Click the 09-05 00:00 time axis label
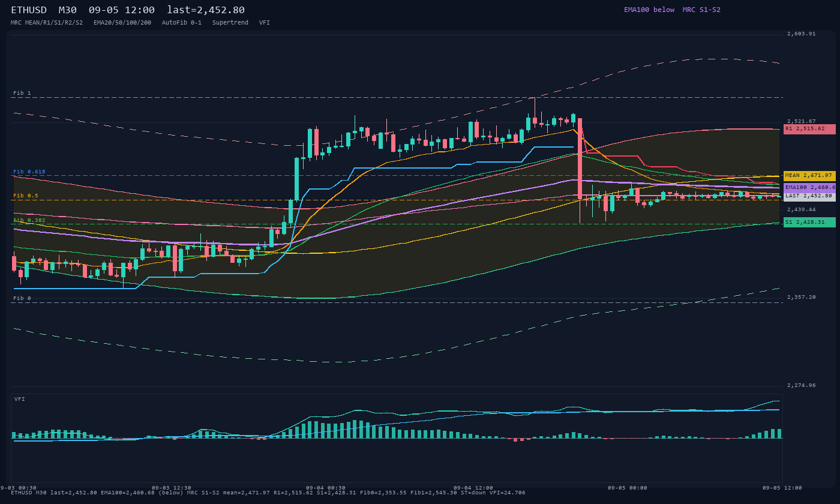Screen dimensions: 840x504 click(628, 488)
